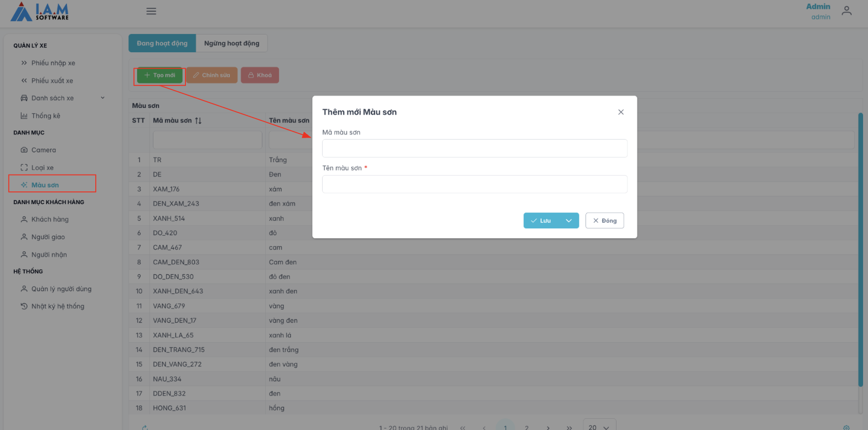This screenshot has width=868, height=430.
Task: Switch to Ngừng hoạt động tab
Action: [231, 43]
